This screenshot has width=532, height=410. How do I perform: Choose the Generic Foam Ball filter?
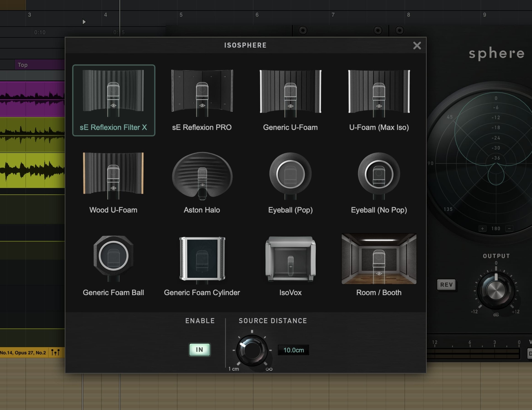point(114,265)
